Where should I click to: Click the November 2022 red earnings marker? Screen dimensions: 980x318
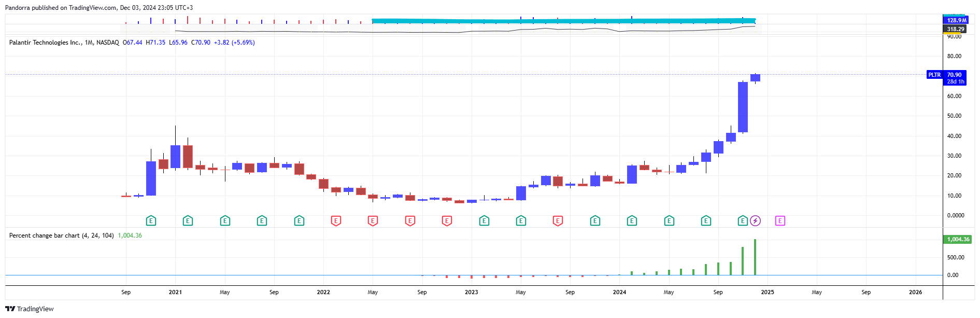(447, 221)
